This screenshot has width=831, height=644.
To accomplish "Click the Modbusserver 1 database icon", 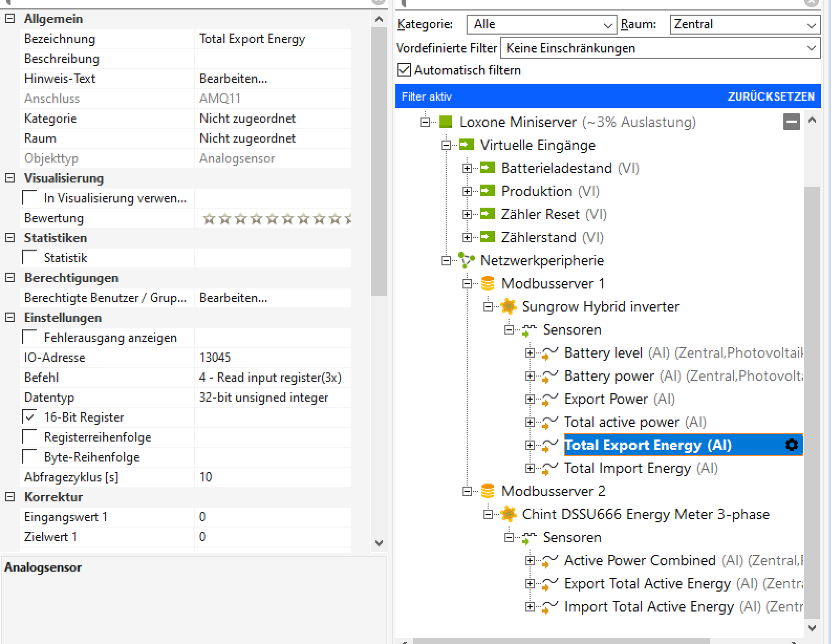I will pyautogui.click(x=488, y=284).
